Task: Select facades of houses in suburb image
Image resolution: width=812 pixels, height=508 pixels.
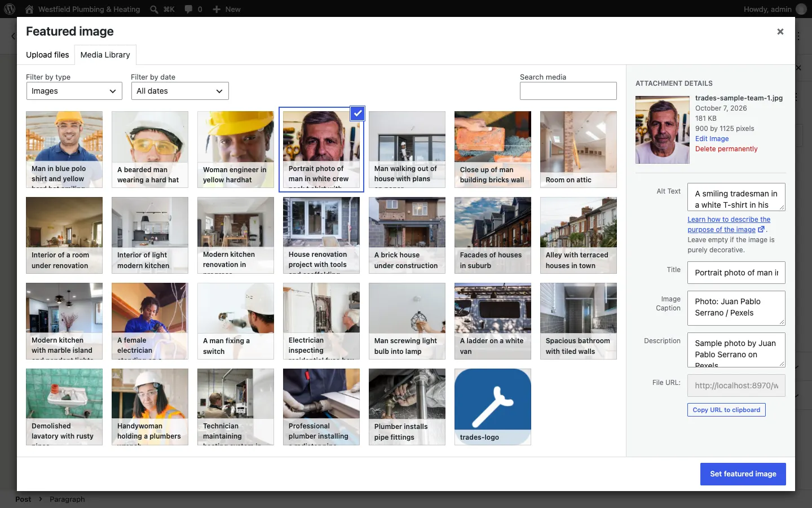Action: click(x=493, y=235)
